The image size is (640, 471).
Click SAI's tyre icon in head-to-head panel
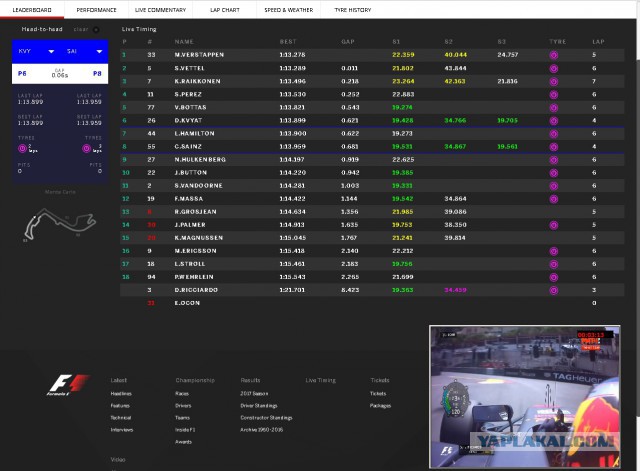point(86,149)
